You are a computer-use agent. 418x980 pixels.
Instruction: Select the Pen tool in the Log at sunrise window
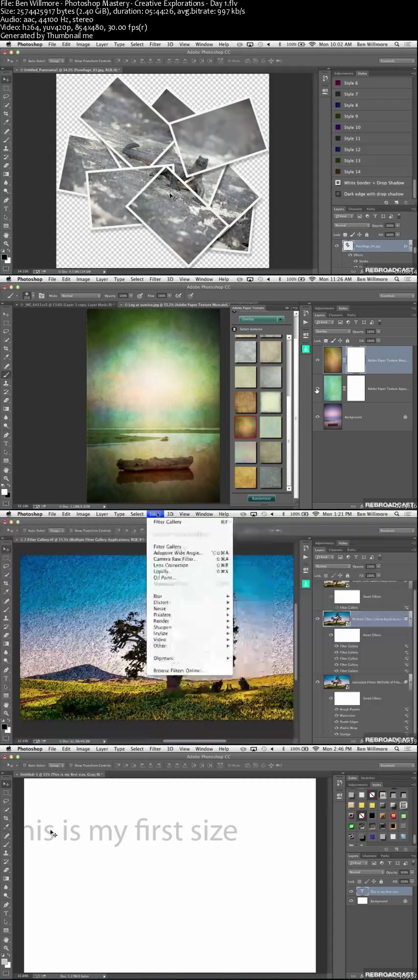[6, 435]
